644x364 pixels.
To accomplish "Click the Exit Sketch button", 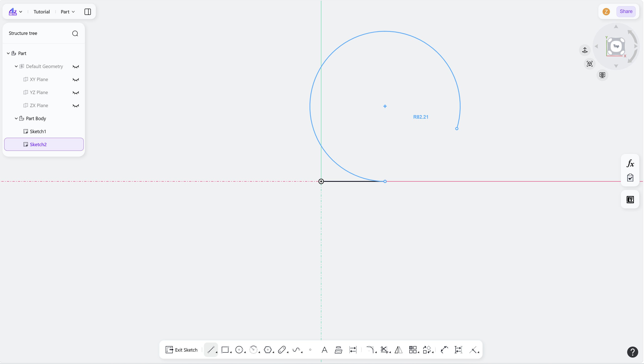I will tap(182, 350).
